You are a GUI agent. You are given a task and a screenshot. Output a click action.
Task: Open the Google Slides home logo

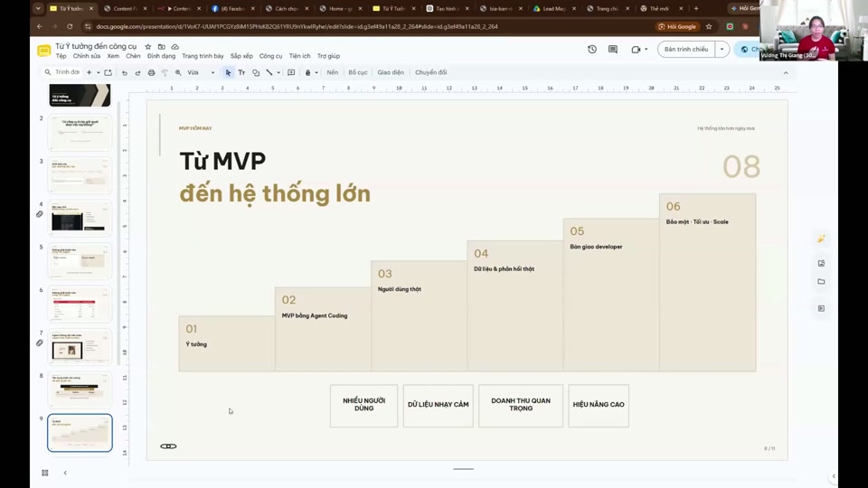click(x=43, y=51)
